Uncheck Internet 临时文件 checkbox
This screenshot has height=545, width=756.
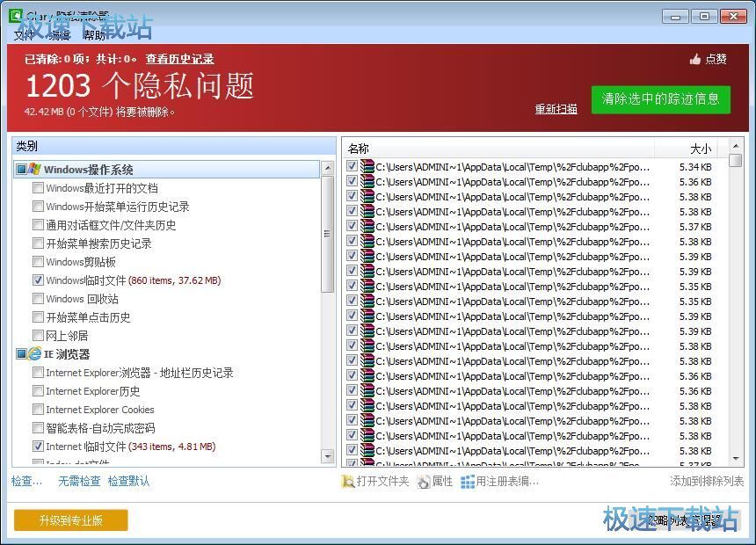38,447
